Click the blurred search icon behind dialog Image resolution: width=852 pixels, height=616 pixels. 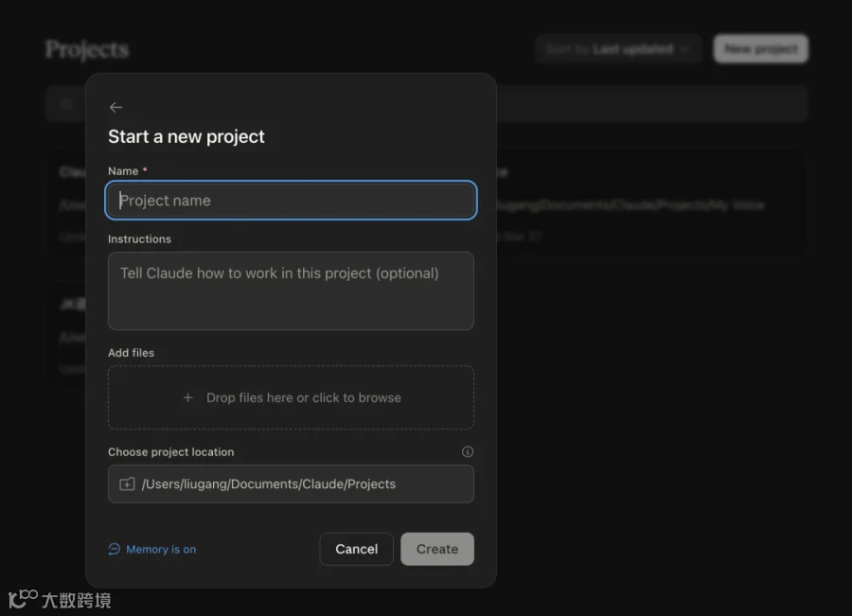pos(66,103)
